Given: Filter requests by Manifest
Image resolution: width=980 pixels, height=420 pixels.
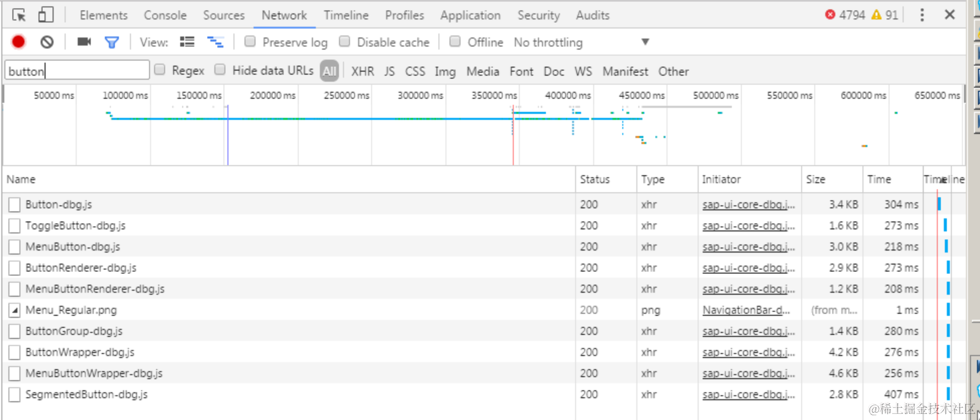Looking at the screenshot, I should (625, 71).
